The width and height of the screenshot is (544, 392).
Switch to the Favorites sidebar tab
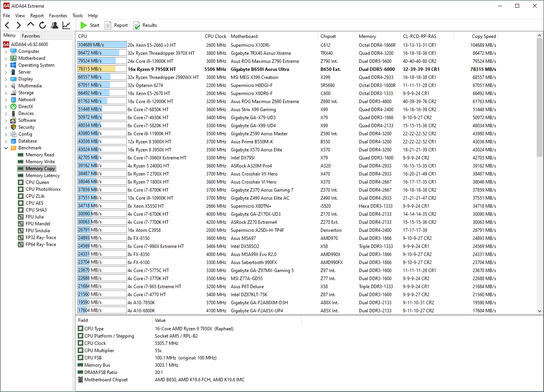click(x=31, y=36)
